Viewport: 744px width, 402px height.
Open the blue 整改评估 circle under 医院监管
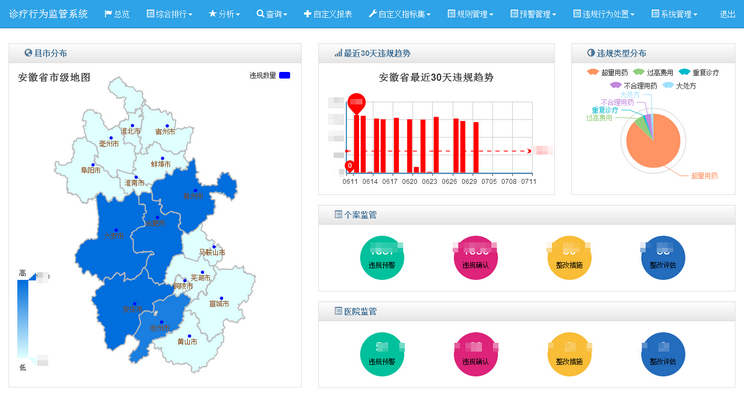point(662,354)
